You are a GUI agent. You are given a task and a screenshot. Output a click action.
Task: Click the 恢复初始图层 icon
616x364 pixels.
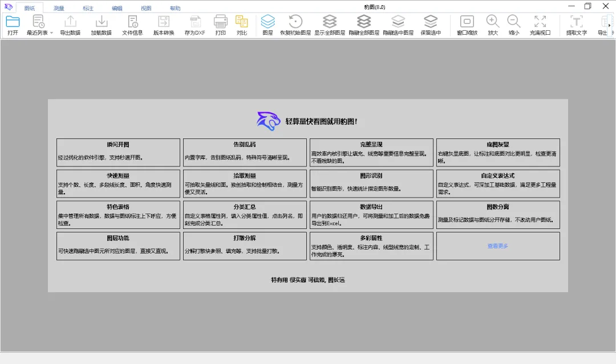tap(295, 22)
